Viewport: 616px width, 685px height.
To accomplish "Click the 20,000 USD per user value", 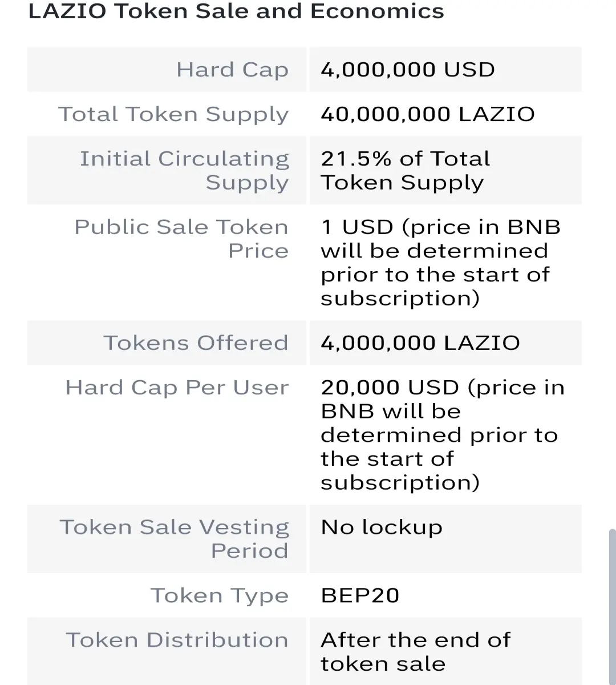I will (x=445, y=435).
